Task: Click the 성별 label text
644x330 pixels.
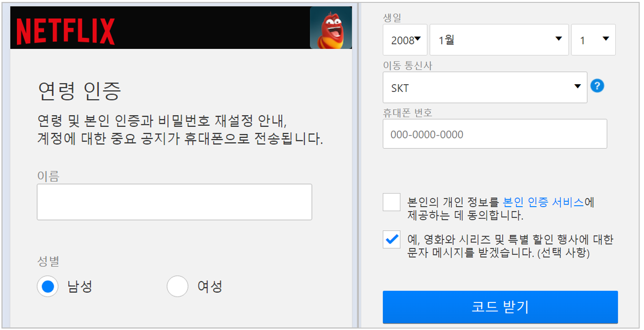Action: [x=48, y=262]
